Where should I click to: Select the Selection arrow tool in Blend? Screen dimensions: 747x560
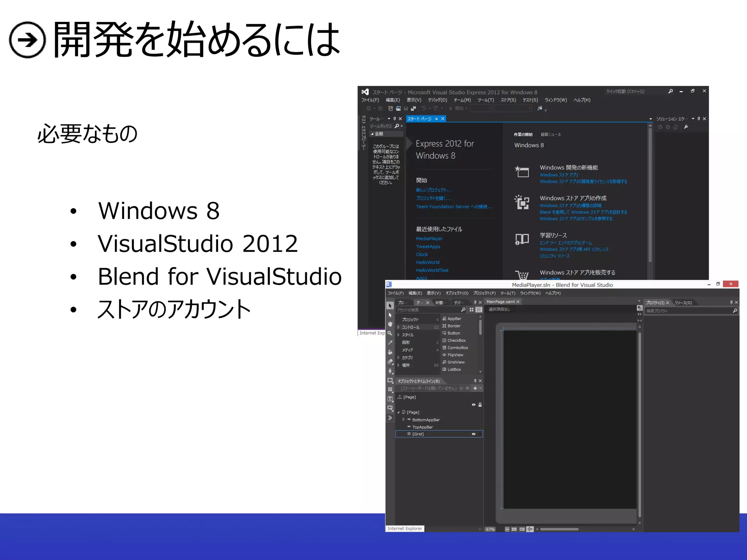(390, 306)
